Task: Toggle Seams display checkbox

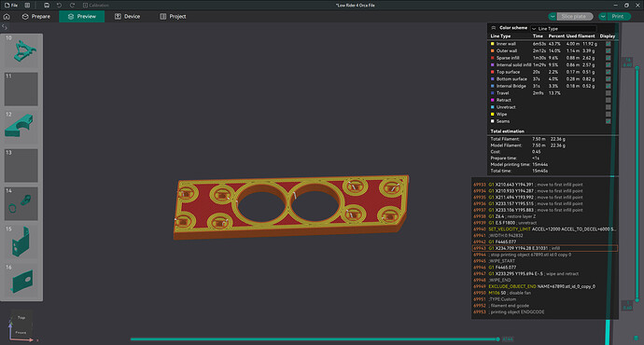Action: click(608, 121)
